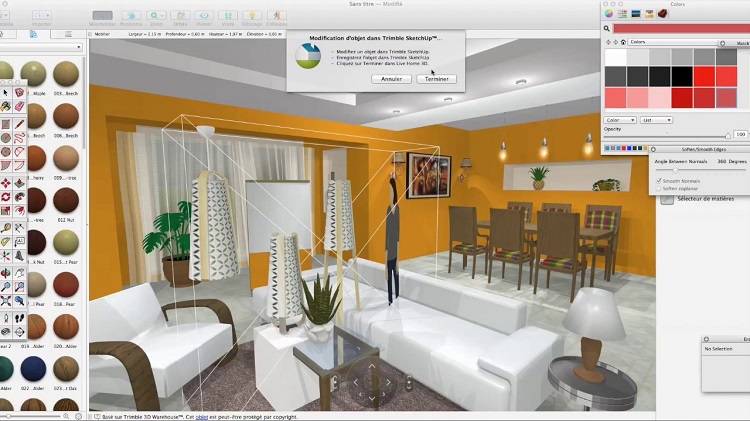
Task: Choose the Walk footprints tool
Action: [19, 318]
